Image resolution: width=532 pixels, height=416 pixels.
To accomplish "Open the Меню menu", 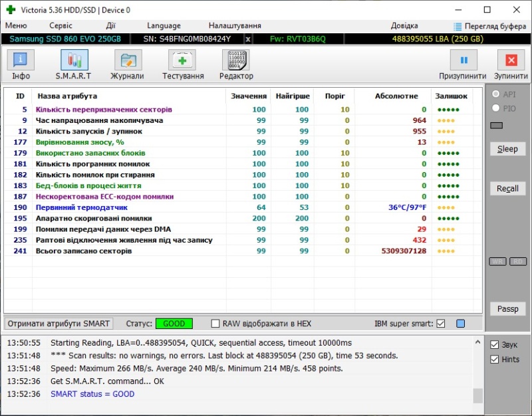I will (16, 26).
